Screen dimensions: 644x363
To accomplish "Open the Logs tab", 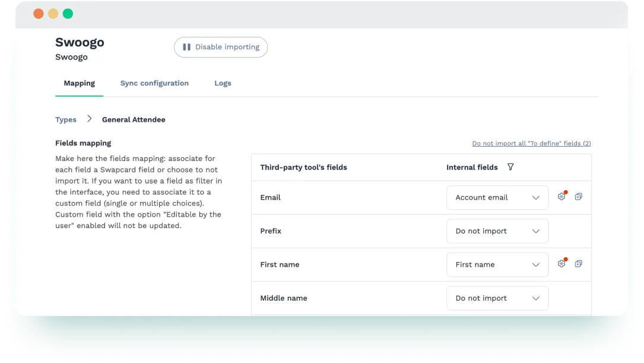I will point(223,83).
